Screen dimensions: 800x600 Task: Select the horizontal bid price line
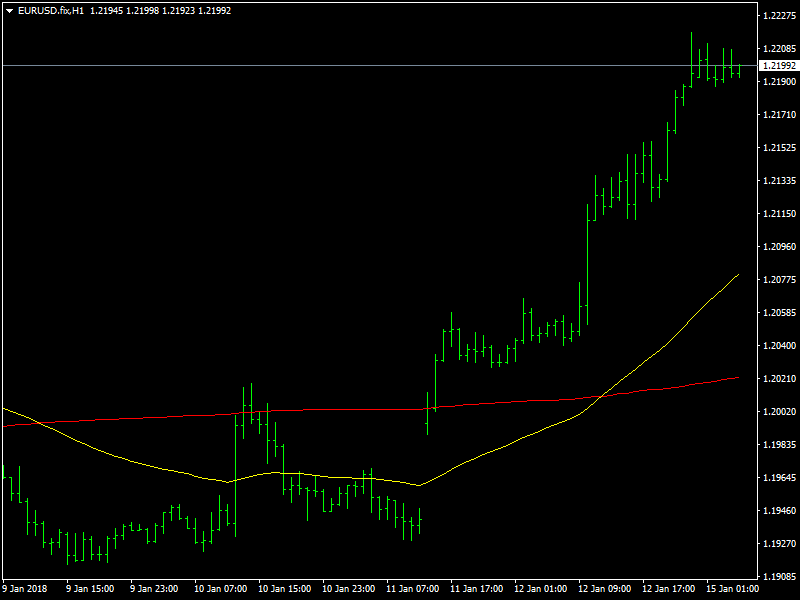click(x=380, y=65)
